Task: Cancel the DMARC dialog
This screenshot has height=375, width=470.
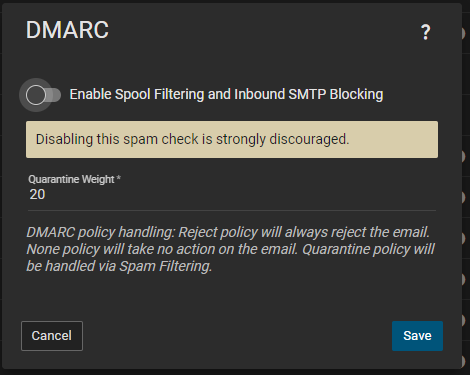Action: click(x=52, y=336)
